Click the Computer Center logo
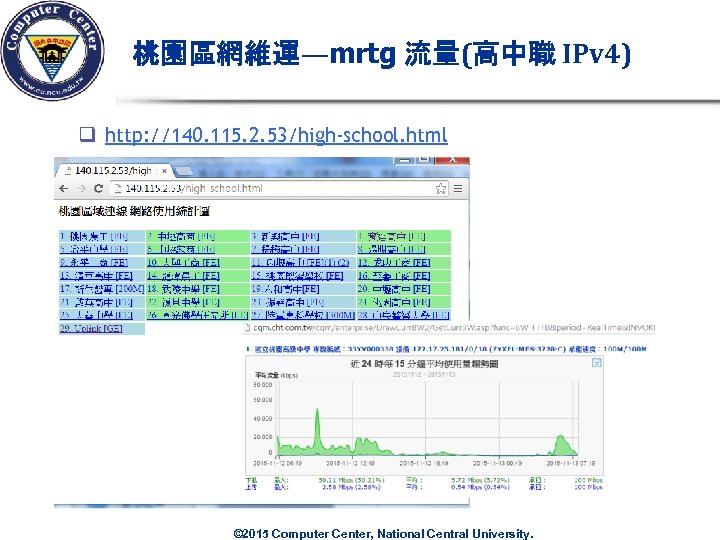 click(52, 51)
